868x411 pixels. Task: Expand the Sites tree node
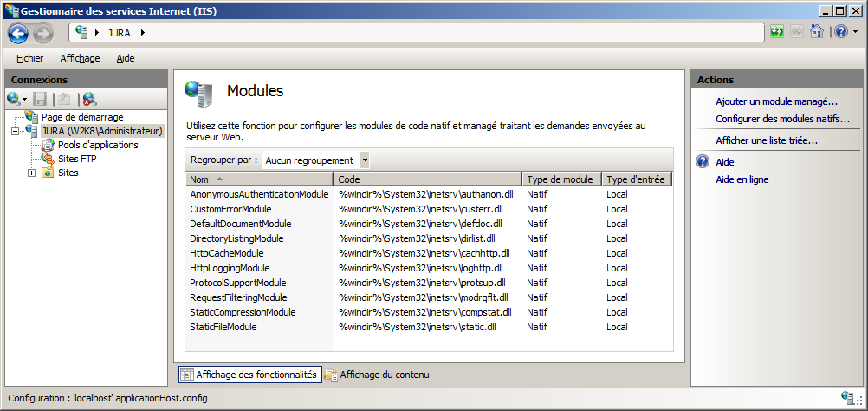(x=32, y=173)
